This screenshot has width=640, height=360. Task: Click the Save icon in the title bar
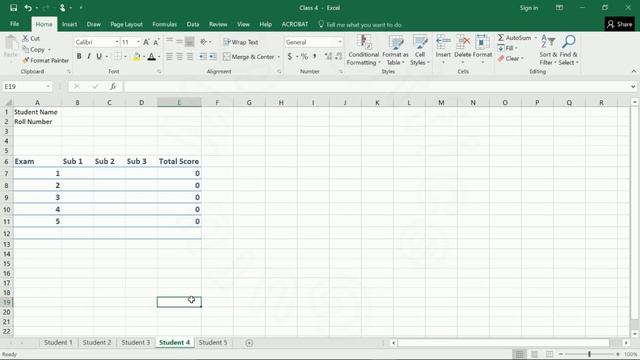13,8
